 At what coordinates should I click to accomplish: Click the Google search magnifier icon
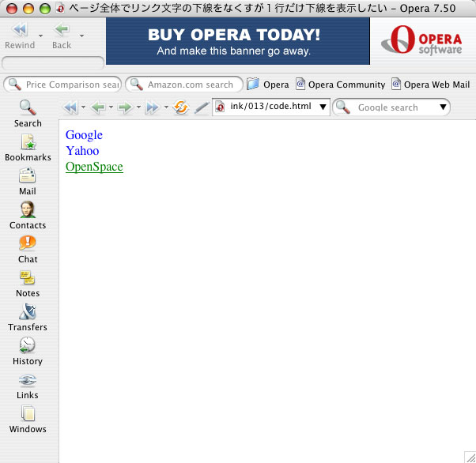343,107
